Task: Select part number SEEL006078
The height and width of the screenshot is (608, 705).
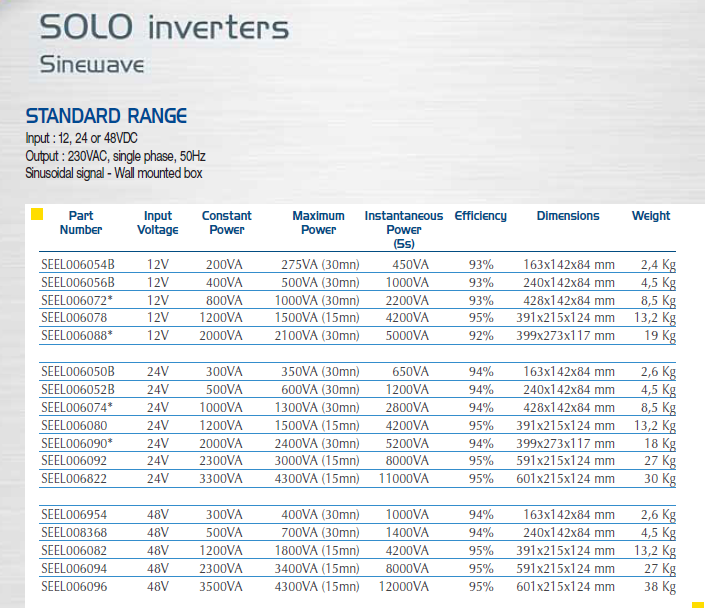Action: [74, 317]
